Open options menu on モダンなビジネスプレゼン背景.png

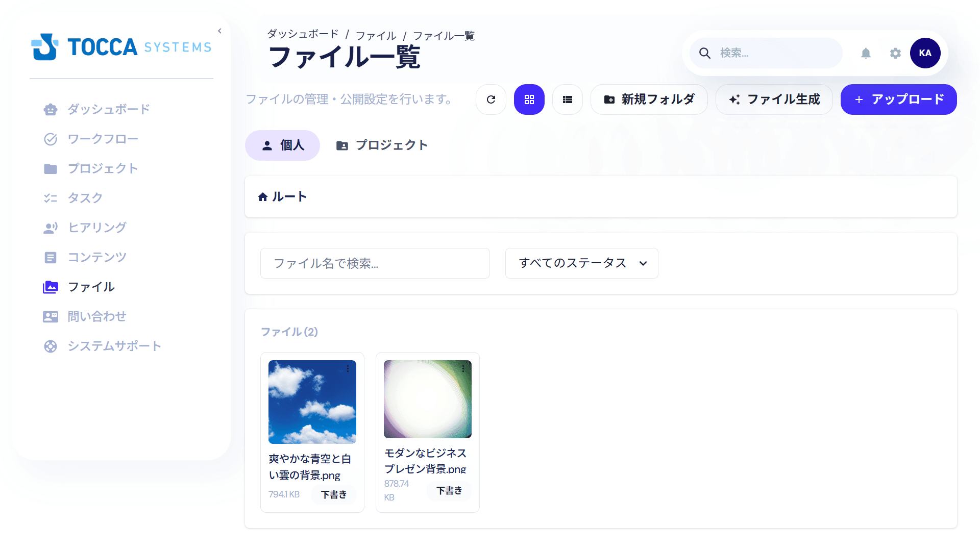click(x=463, y=369)
